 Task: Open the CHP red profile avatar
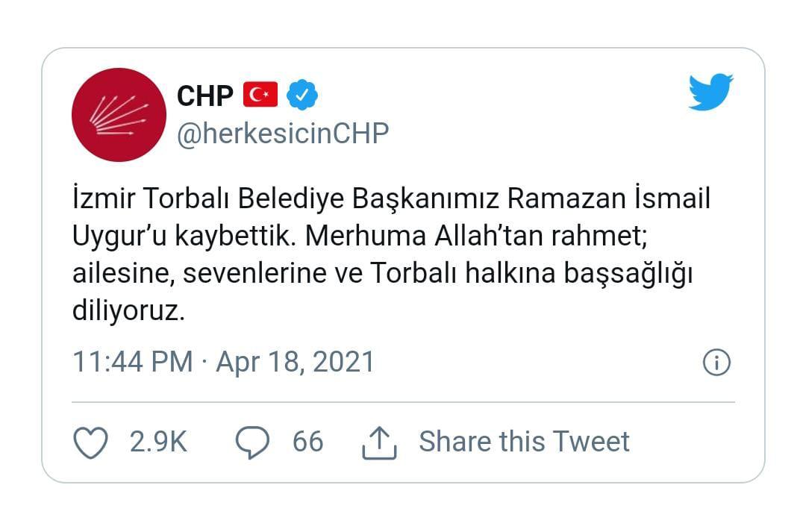point(119,115)
